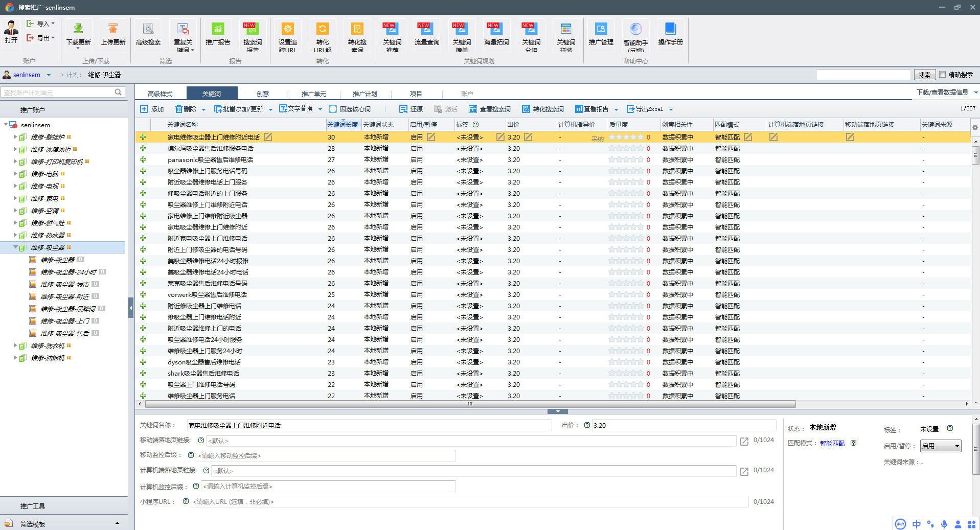980x530 pixels.
Task: Click the horizontal scrollbar under keyword table
Action: pos(470,404)
